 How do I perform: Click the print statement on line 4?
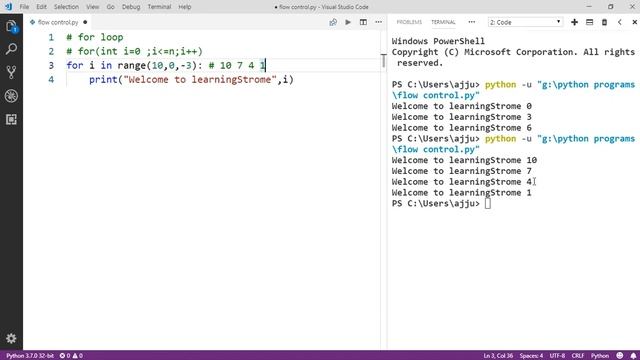click(191, 80)
